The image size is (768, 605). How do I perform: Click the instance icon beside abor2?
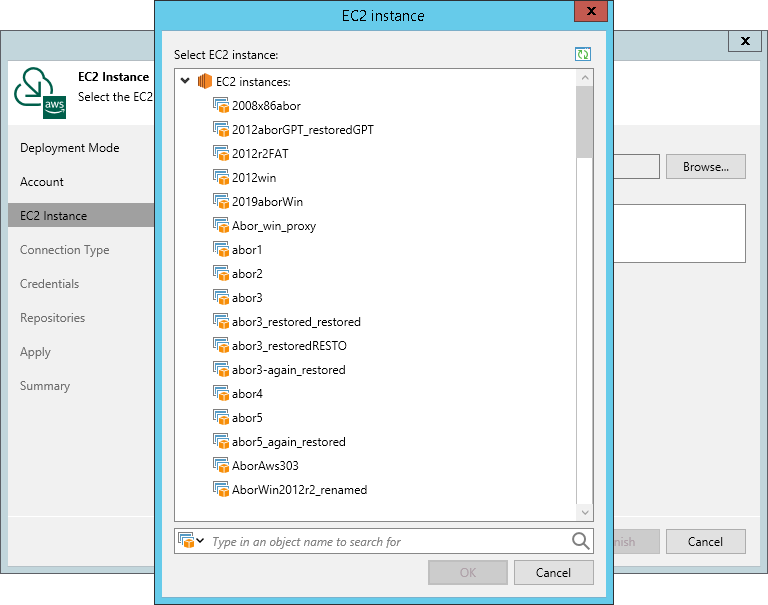[x=221, y=273]
